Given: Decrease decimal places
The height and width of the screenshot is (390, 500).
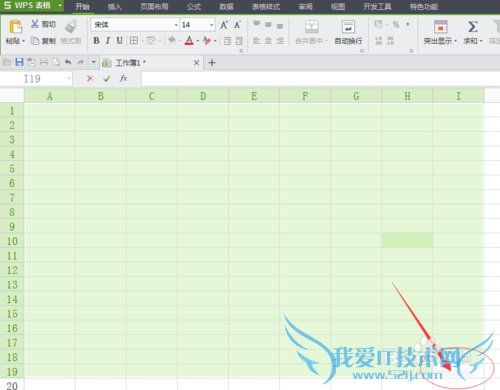Looking at the screenshot, I should tap(390, 41).
